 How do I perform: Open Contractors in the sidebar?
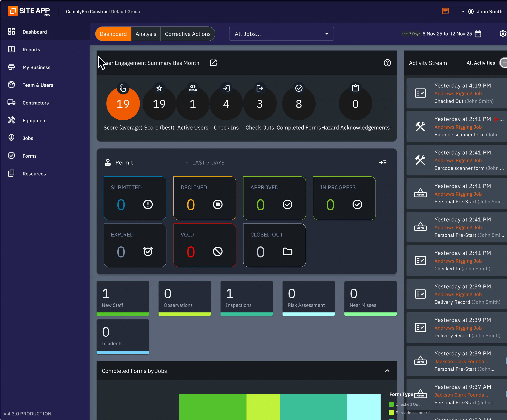click(x=36, y=103)
